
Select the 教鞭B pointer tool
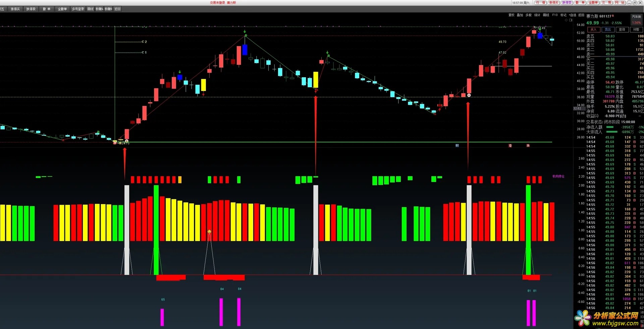click(x=108, y=9)
